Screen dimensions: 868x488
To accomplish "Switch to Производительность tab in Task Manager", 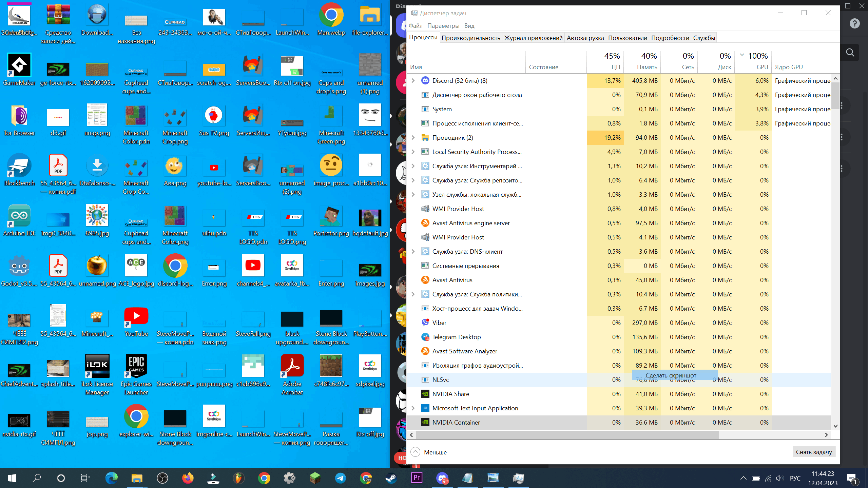I will coord(470,38).
